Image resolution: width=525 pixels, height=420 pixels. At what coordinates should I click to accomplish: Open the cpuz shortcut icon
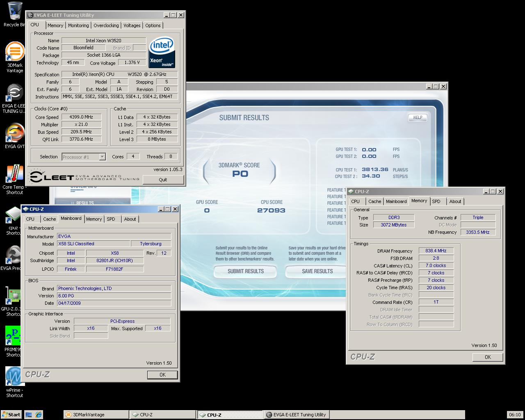coord(14,221)
